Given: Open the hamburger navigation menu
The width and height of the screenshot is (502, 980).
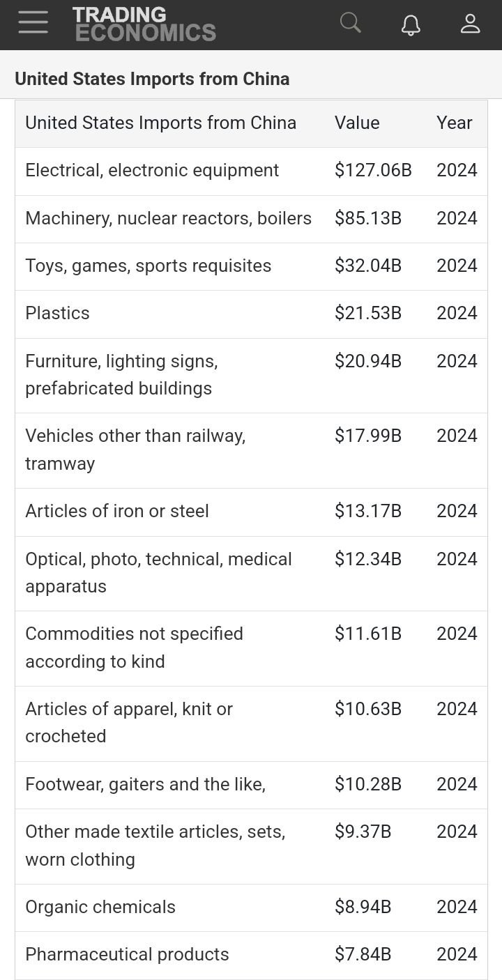Looking at the screenshot, I should click(x=33, y=23).
